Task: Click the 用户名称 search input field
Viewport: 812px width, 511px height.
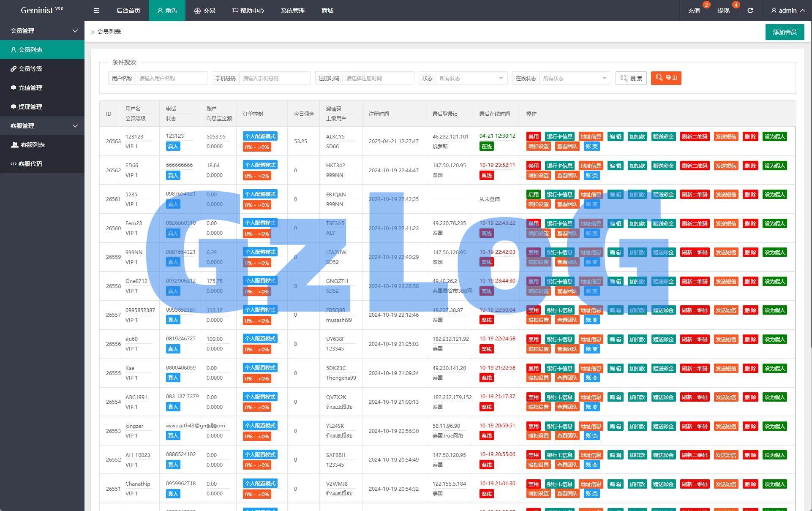Action: click(171, 78)
